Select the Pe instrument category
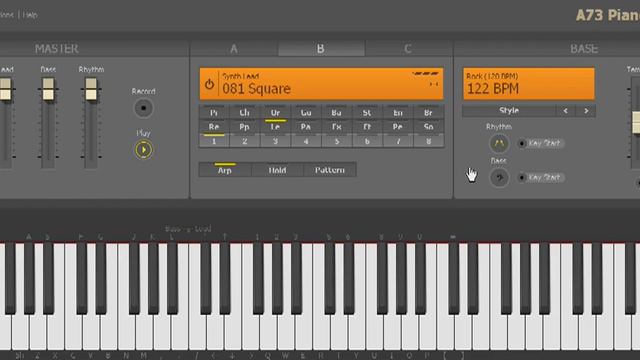 point(398,127)
